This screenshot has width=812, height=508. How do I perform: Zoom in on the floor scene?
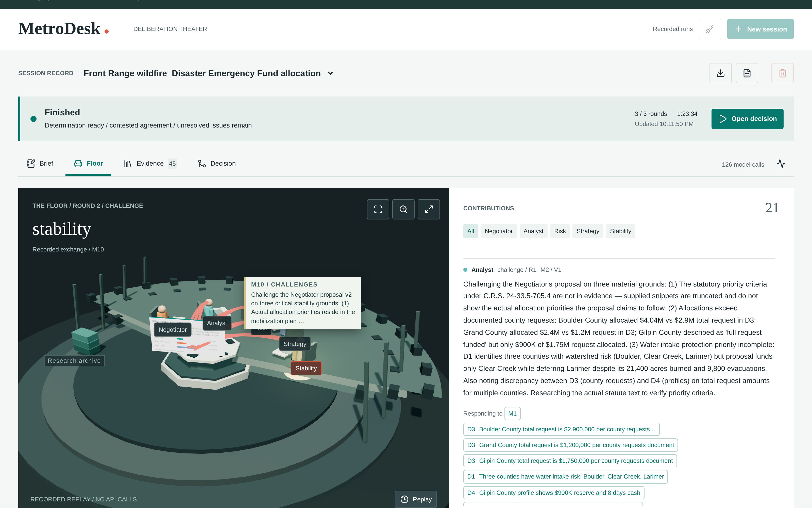click(403, 209)
